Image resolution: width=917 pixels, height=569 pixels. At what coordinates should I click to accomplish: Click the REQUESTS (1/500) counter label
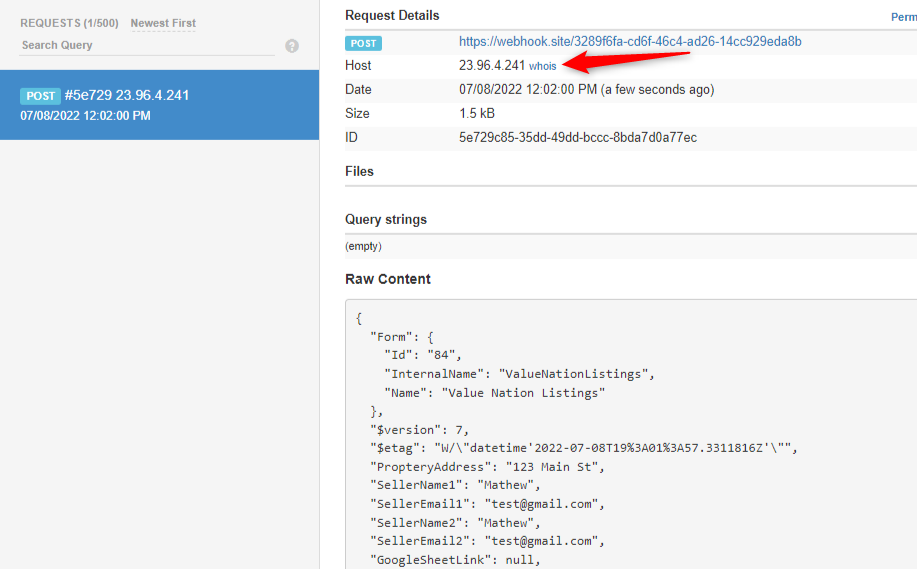click(69, 23)
